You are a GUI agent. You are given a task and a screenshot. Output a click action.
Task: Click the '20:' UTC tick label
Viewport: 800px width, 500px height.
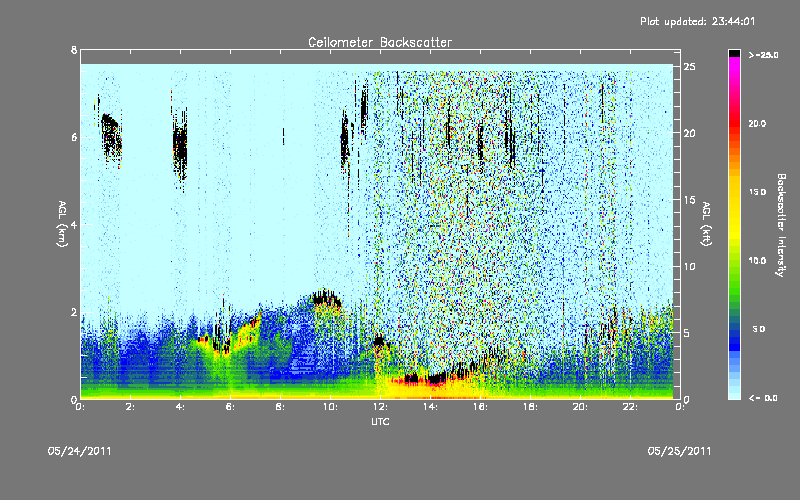tap(580, 407)
